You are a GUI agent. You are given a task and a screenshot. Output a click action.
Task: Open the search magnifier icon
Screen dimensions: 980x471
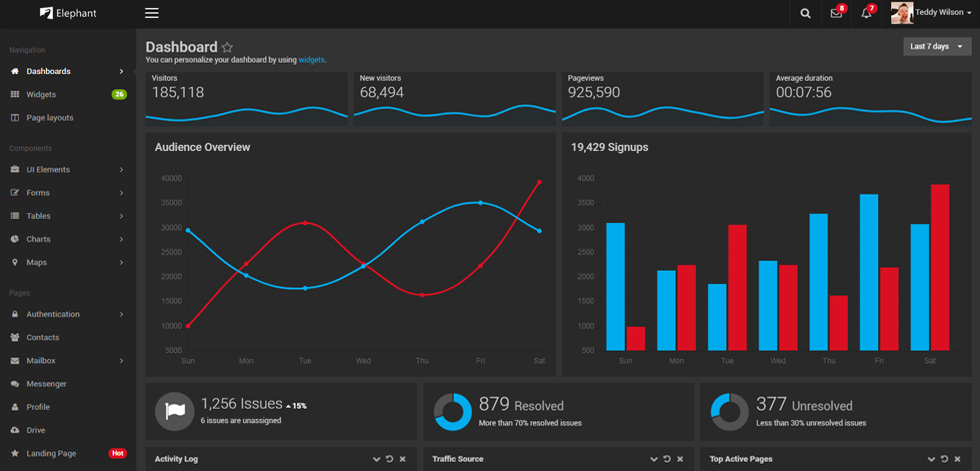pyautogui.click(x=805, y=13)
